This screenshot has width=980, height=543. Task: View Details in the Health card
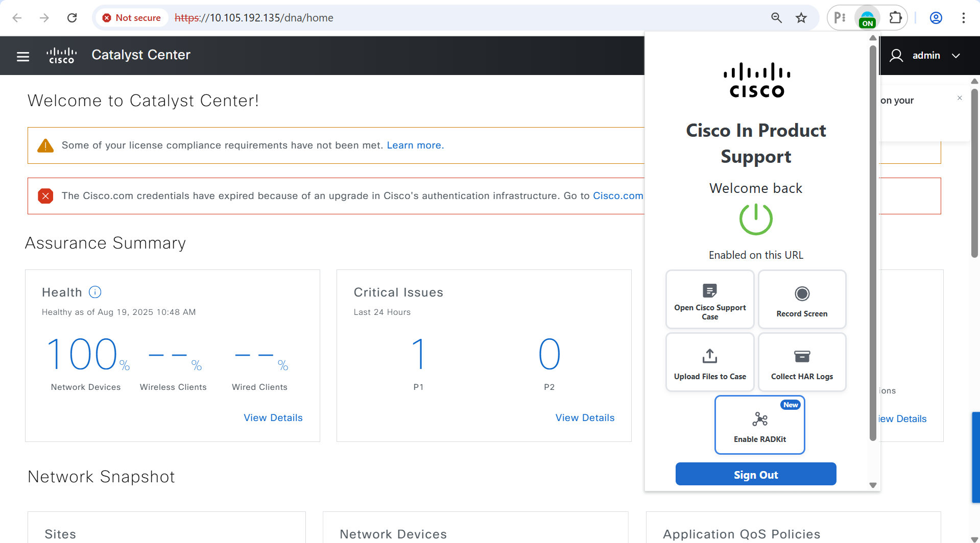tap(273, 417)
